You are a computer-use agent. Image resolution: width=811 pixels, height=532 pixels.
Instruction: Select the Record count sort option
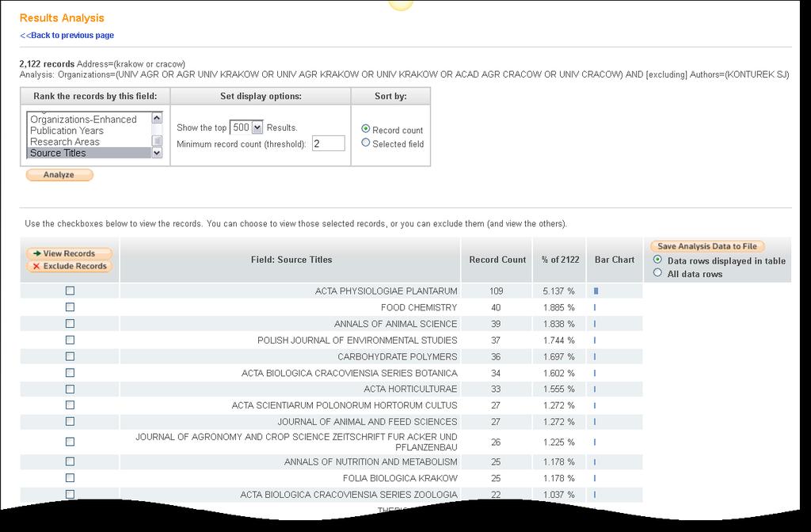(x=366, y=129)
